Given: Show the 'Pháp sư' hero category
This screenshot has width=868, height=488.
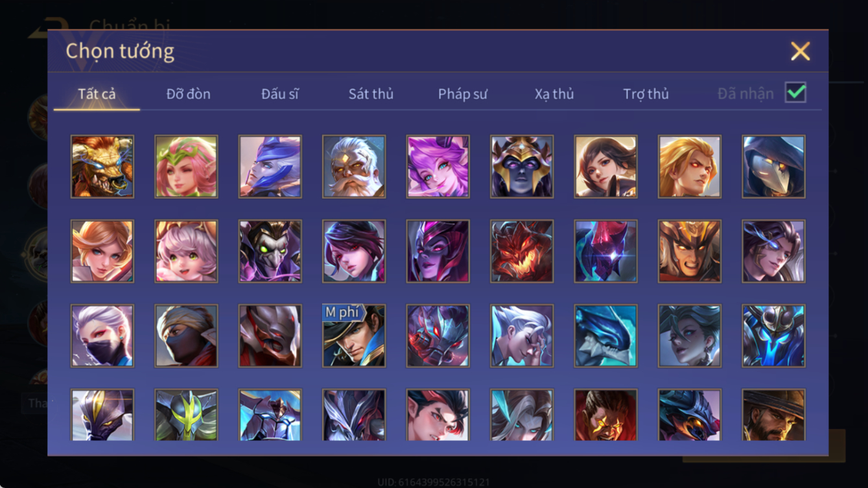Looking at the screenshot, I should point(463,94).
